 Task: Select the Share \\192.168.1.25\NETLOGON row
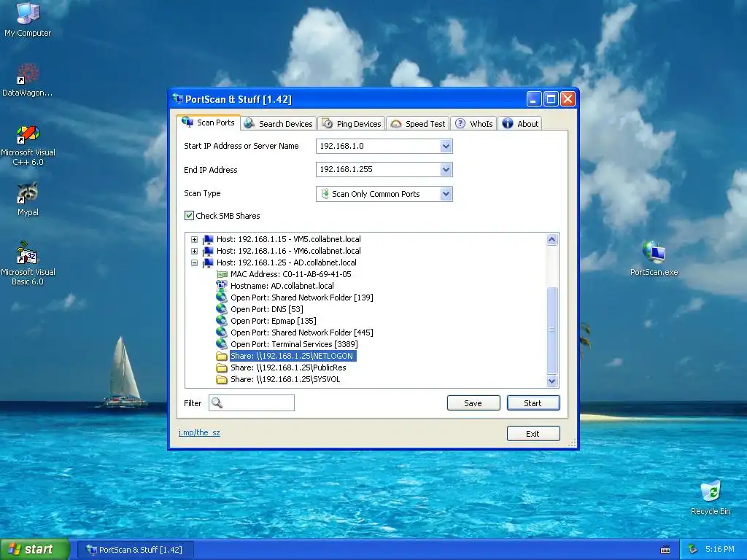(292, 356)
